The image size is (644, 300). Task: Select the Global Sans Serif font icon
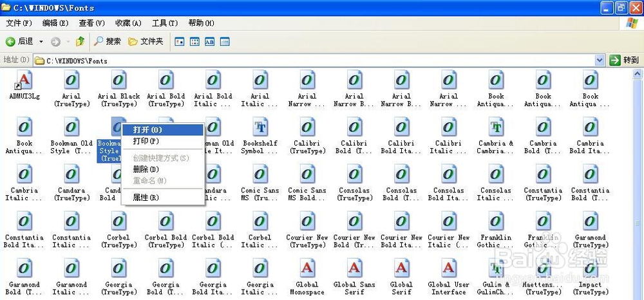click(x=354, y=269)
